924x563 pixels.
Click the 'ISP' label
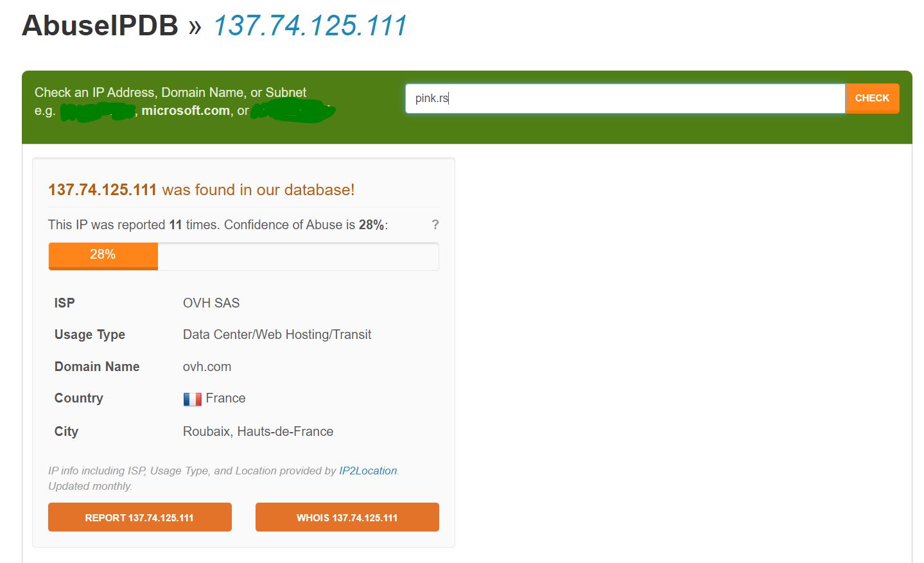tap(64, 303)
